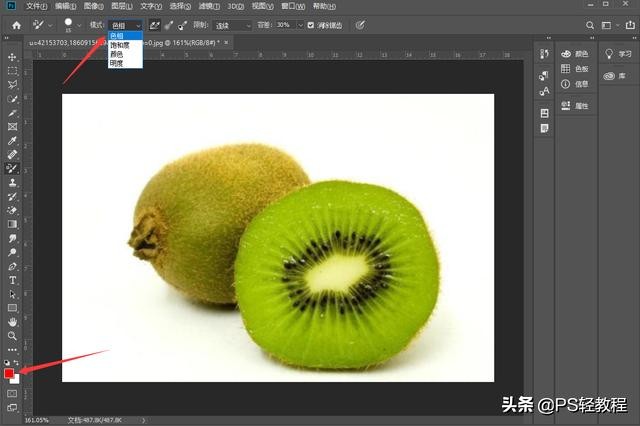Enable Sampling: Background Swatch option
640x426 pixels.
(182, 25)
